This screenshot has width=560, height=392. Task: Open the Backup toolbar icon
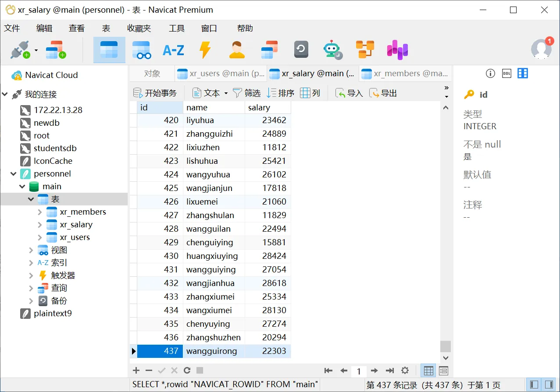(x=301, y=50)
